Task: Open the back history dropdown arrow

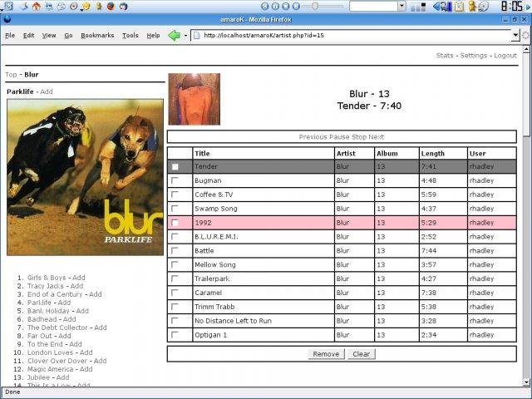Action: coord(185,35)
